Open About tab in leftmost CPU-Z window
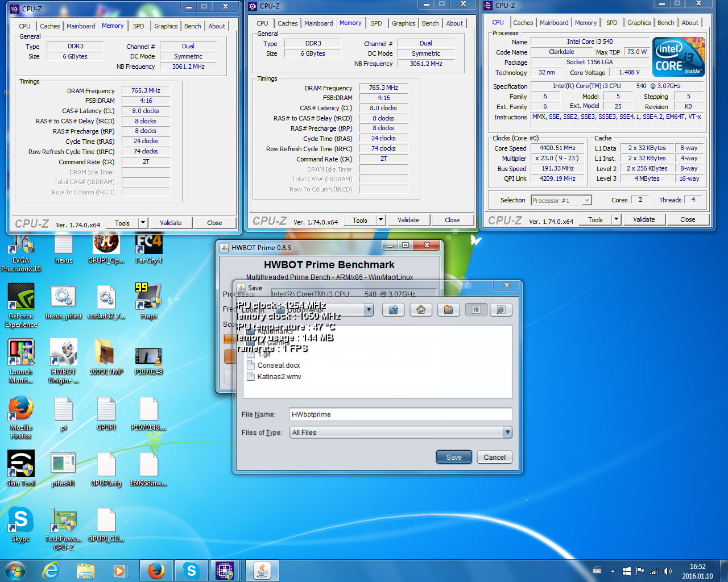 (x=217, y=26)
